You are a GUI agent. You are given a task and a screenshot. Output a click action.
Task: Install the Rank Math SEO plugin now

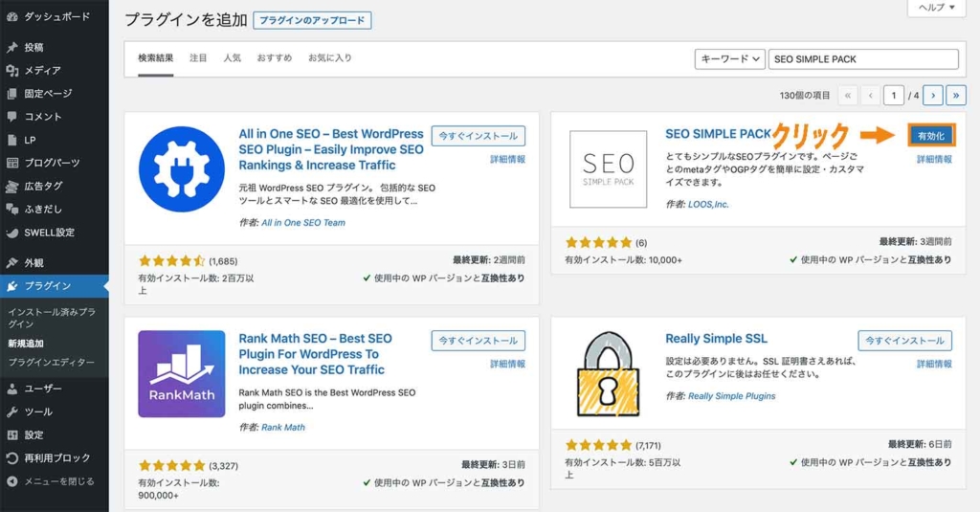pyautogui.click(x=479, y=341)
